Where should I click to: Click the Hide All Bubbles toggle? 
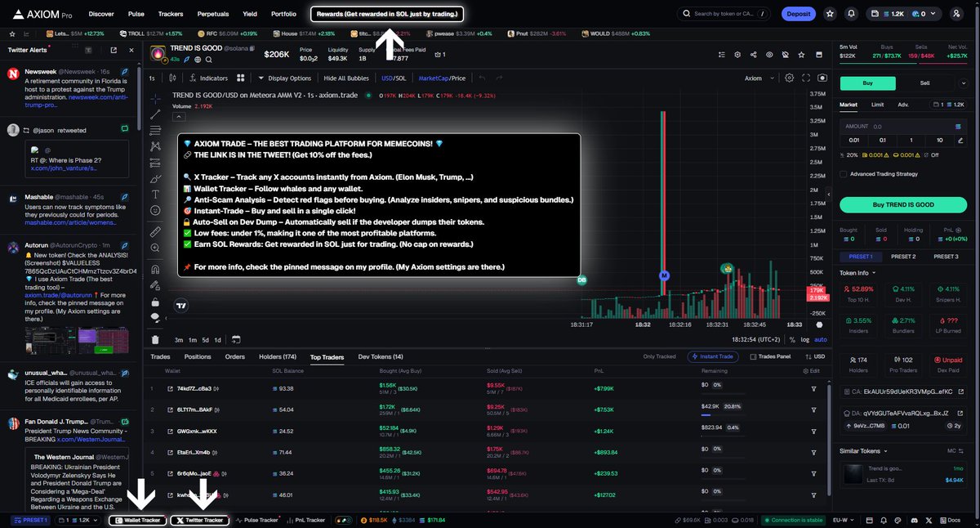coord(346,78)
